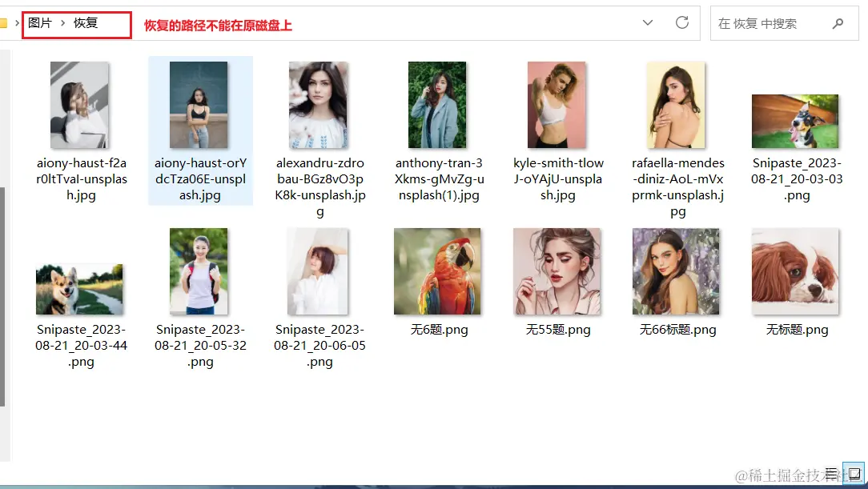Image resolution: width=868 pixels, height=489 pixels.
Task: Open the address bar history dropdown
Action: 647,22
